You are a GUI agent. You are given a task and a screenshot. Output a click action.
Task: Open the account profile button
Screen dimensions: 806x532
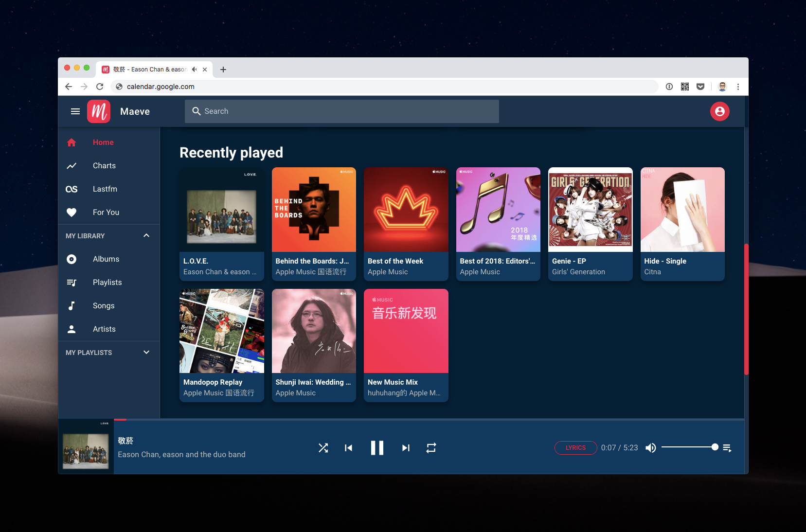[719, 111]
